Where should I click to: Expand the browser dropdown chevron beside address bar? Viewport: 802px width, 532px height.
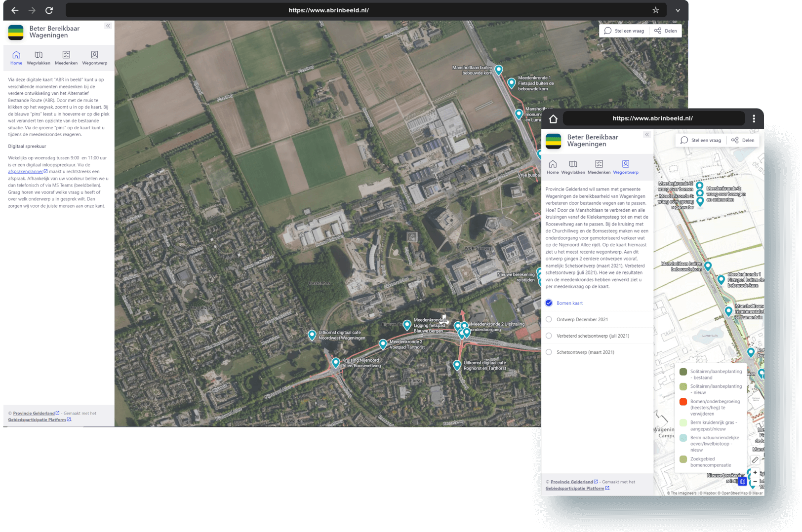coord(678,10)
